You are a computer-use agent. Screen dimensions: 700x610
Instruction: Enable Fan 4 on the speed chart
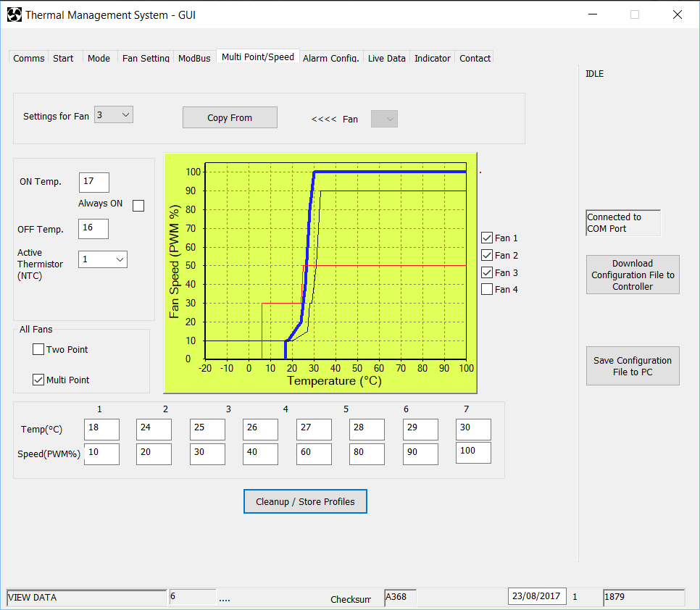click(x=486, y=288)
